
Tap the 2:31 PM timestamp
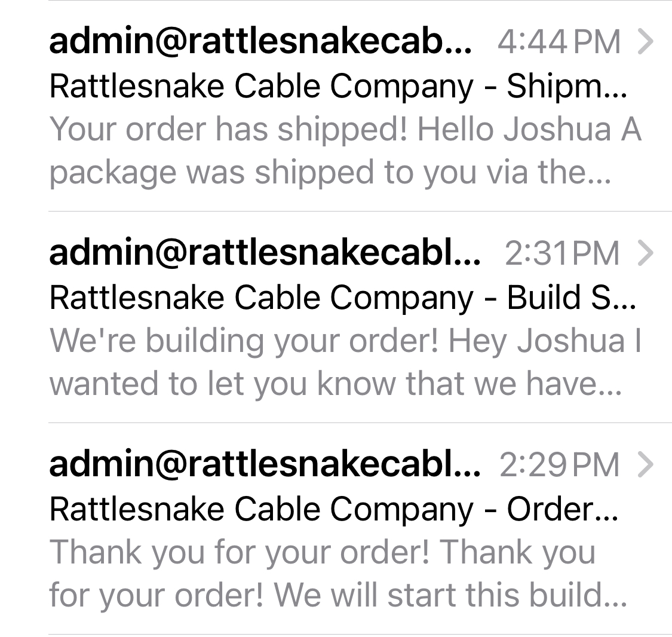561,252
